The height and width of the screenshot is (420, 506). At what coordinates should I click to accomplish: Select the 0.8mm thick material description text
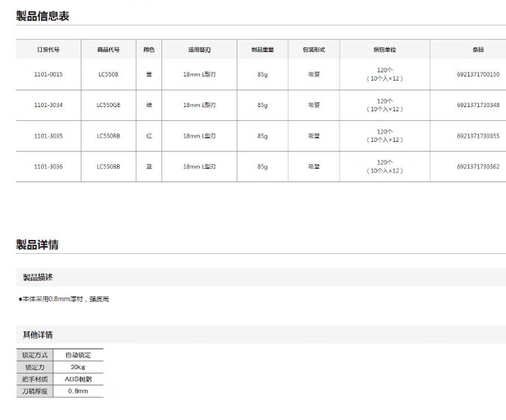[x=64, y=299]
